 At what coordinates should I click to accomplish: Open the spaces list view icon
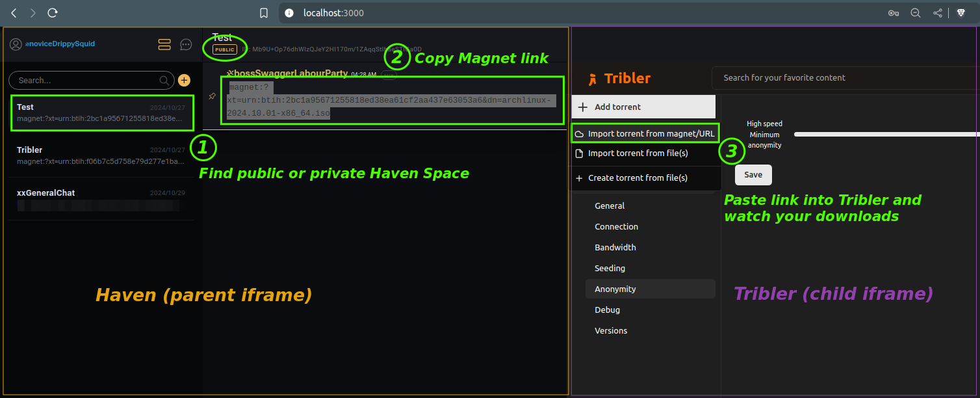coord(164,44)
